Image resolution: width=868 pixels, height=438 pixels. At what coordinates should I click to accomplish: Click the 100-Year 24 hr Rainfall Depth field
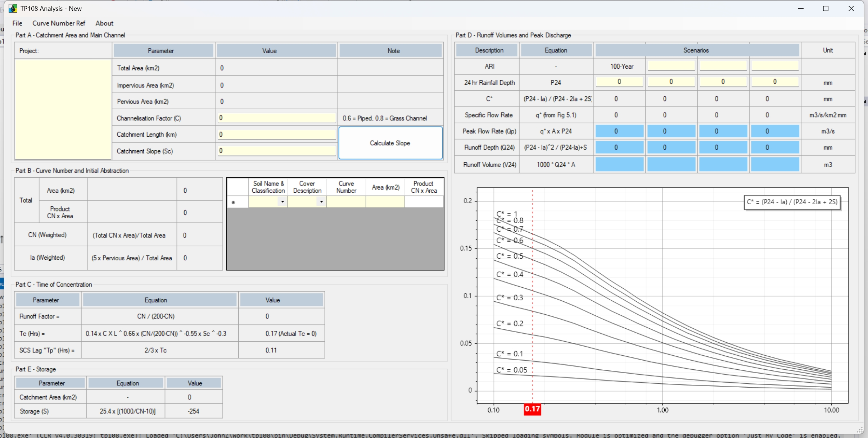pyautogui.click(x=619, y=82)
